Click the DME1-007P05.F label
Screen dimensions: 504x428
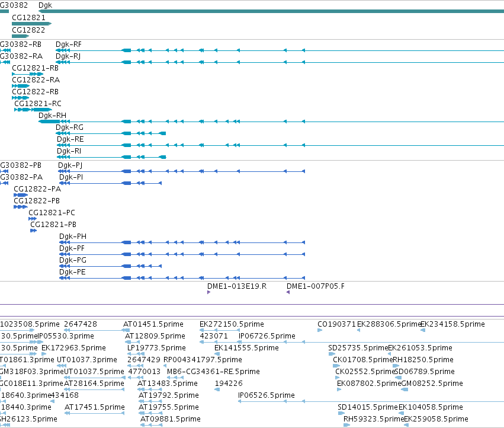[315, 286]
